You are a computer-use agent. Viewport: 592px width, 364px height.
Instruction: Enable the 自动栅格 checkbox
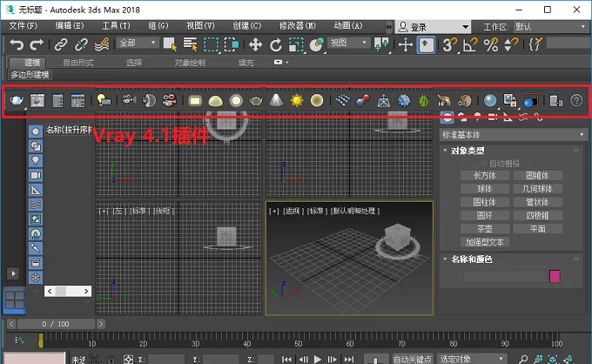click(484, 164)
